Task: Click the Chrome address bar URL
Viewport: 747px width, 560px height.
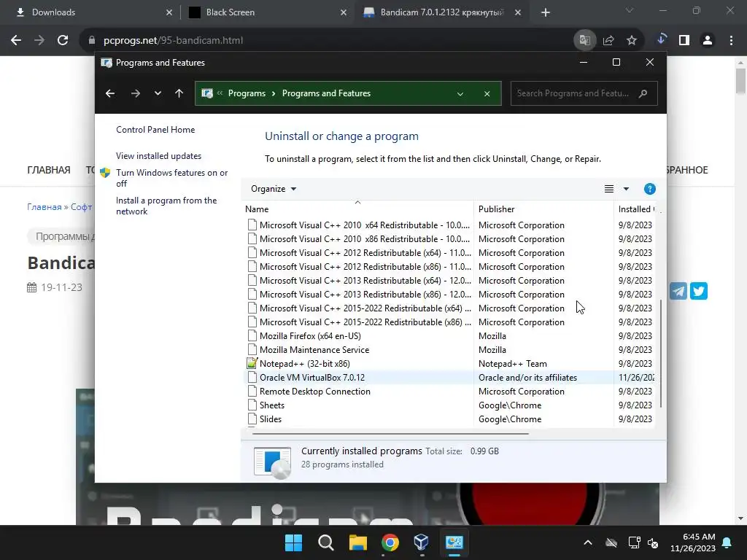Action: coord(174,41)
